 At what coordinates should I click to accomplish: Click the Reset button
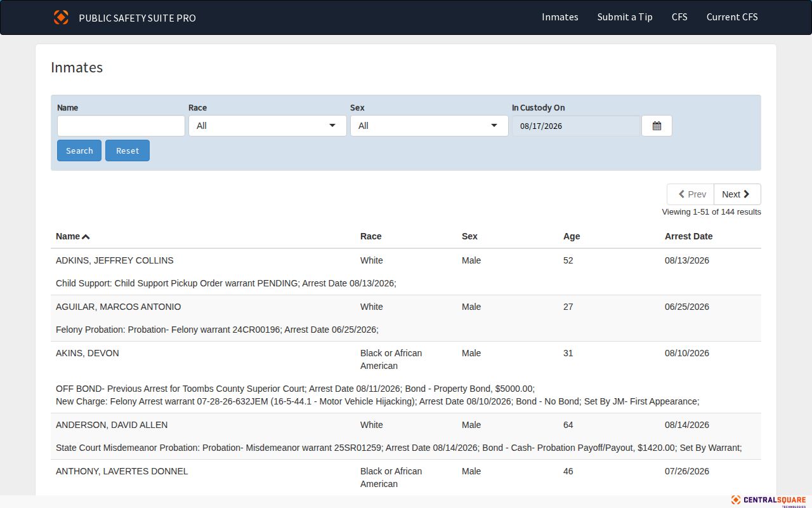128,150
